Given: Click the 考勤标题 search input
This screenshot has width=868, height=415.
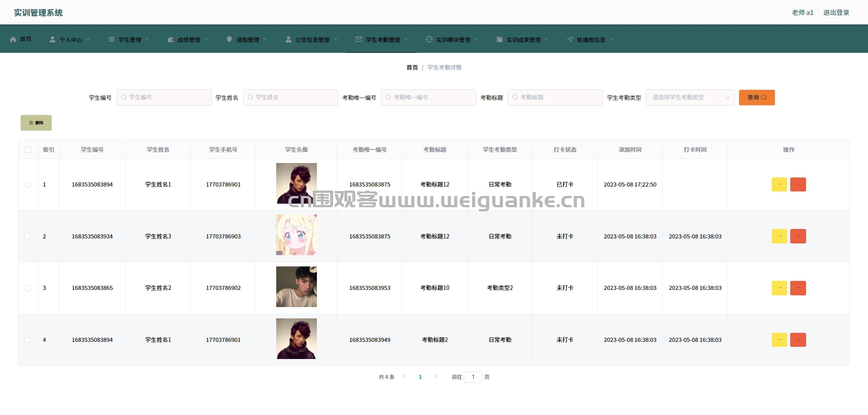Looking at the screenshot, I should [555, 98].
